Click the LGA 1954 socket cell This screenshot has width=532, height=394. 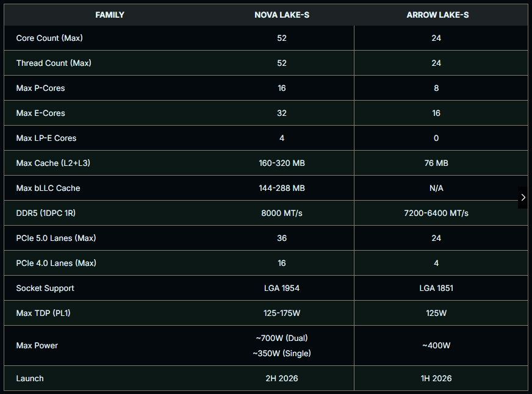pyautogui.click(x=282, y=288)
